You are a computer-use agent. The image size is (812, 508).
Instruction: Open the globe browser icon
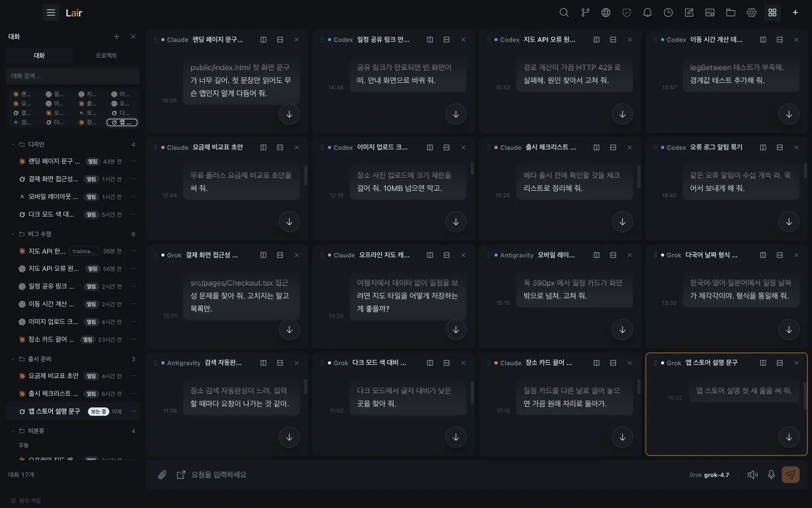point(606,12)
